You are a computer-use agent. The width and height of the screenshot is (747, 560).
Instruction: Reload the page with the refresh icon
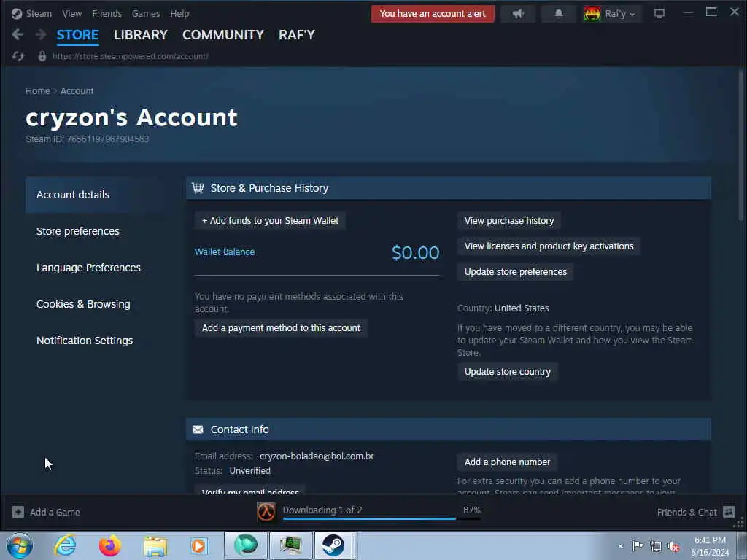tap(18, 56)
